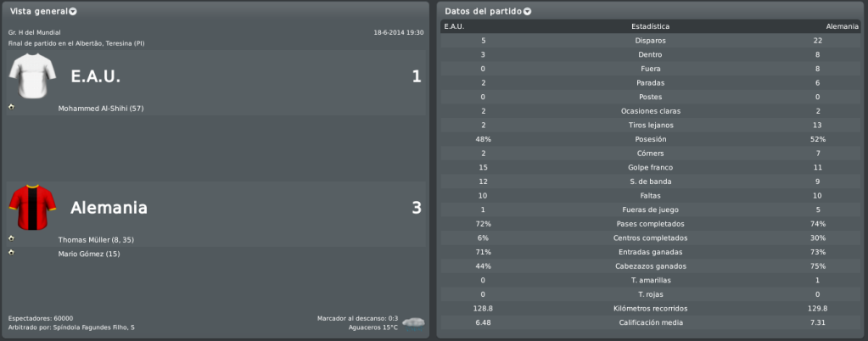
Task: Click the white E.A.U. team shirt icon
Action: [x=32, y=75]
